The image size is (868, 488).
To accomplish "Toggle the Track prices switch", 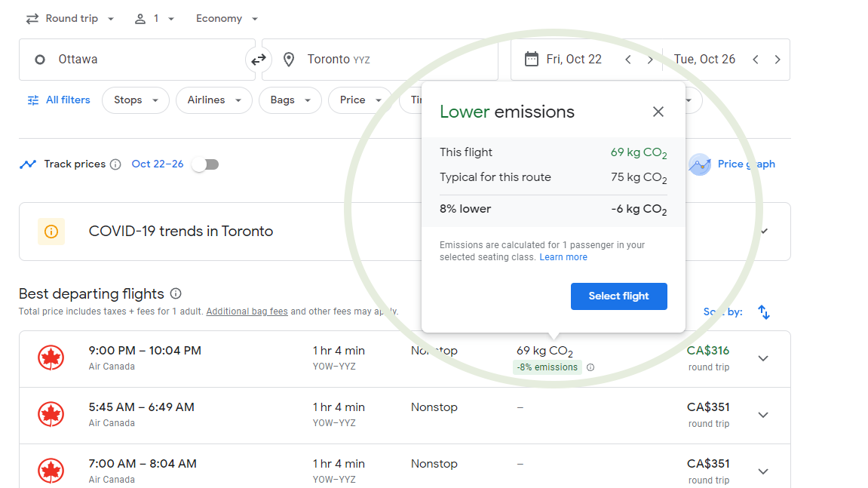I will click(x=204, y=164).
